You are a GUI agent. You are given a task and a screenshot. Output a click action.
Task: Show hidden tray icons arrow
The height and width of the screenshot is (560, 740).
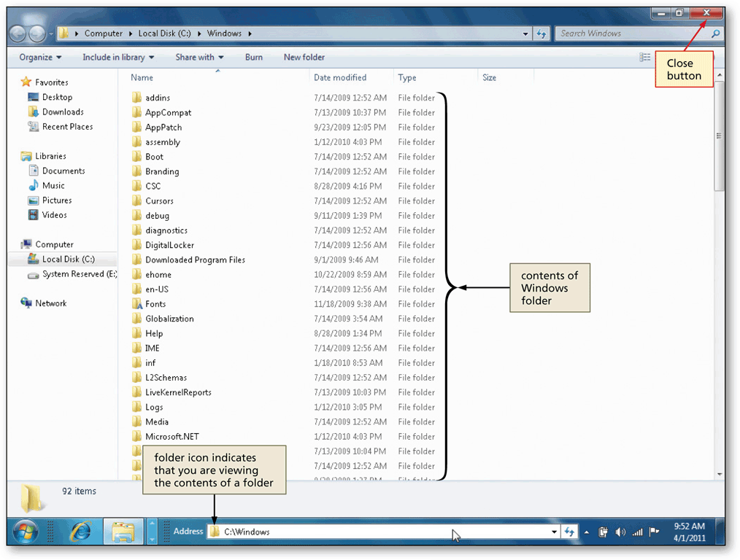pos(587,532)
